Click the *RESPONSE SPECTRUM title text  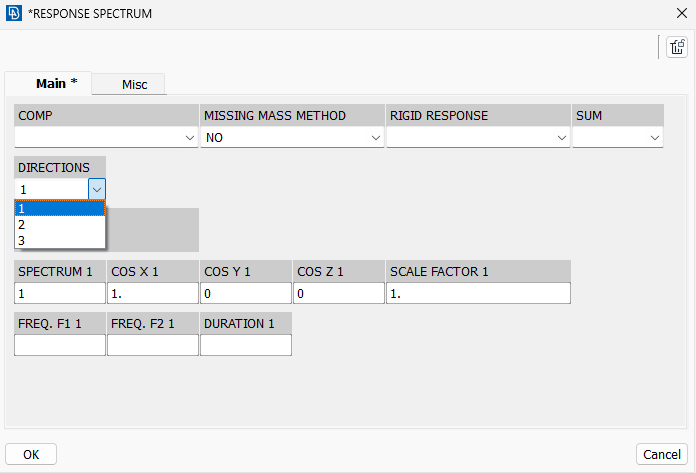click(90, 14)
